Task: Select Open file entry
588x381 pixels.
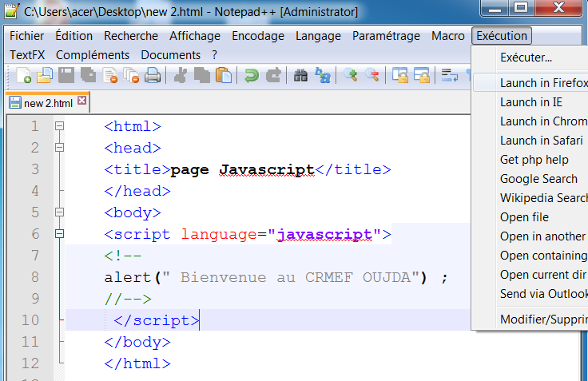Action: click(x=530, y=216)
